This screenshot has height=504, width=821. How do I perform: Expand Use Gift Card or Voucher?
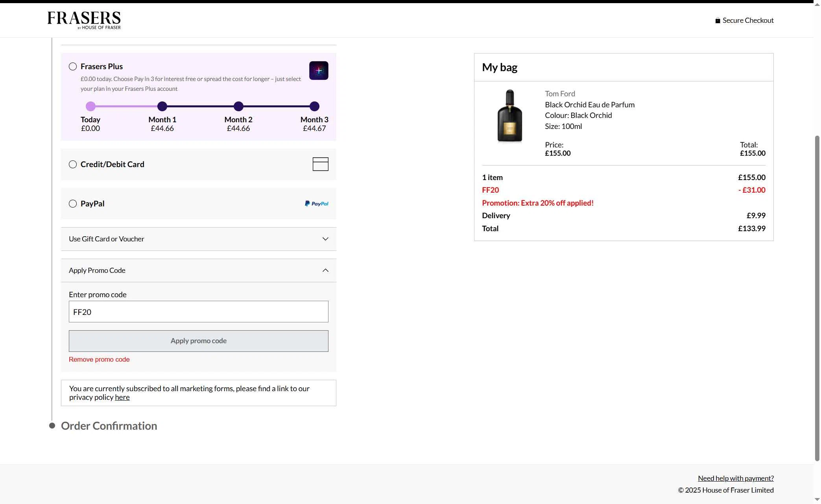pyautogui.click(x=198, y=239)
